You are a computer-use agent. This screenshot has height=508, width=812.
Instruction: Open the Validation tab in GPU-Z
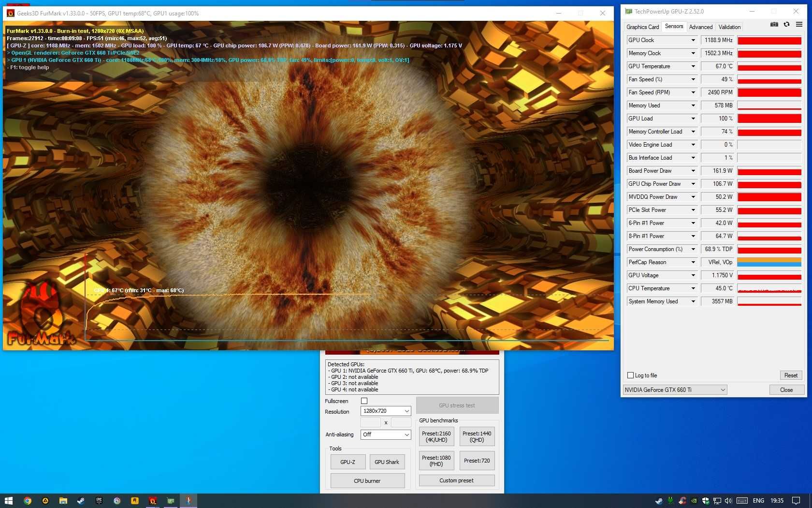pos(729,27)
